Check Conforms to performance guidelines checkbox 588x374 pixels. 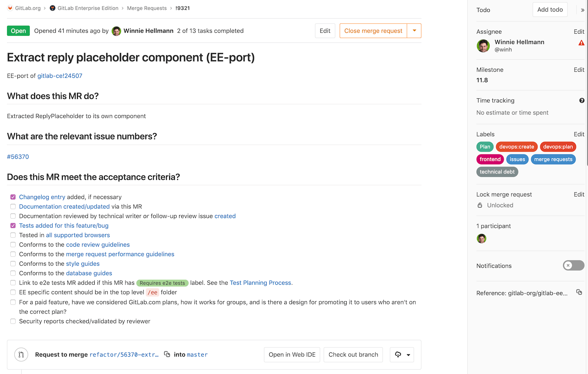click(x=13, y=254)
